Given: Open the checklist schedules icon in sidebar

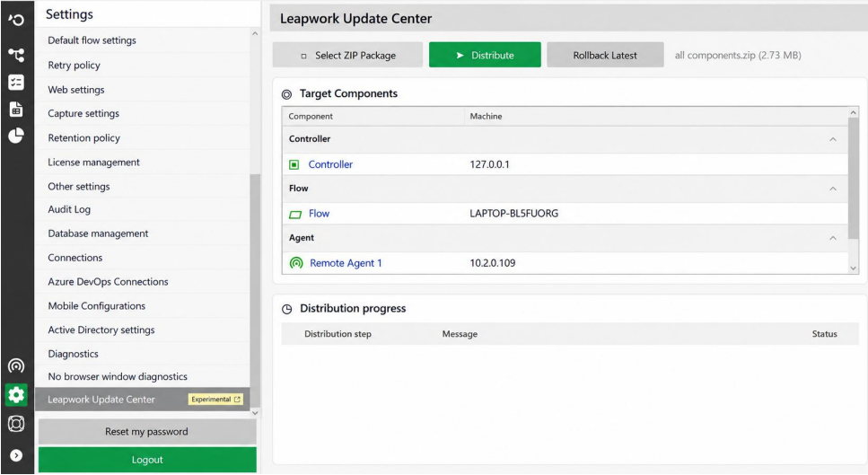Looking at the screenshot, I should [16, 83].
